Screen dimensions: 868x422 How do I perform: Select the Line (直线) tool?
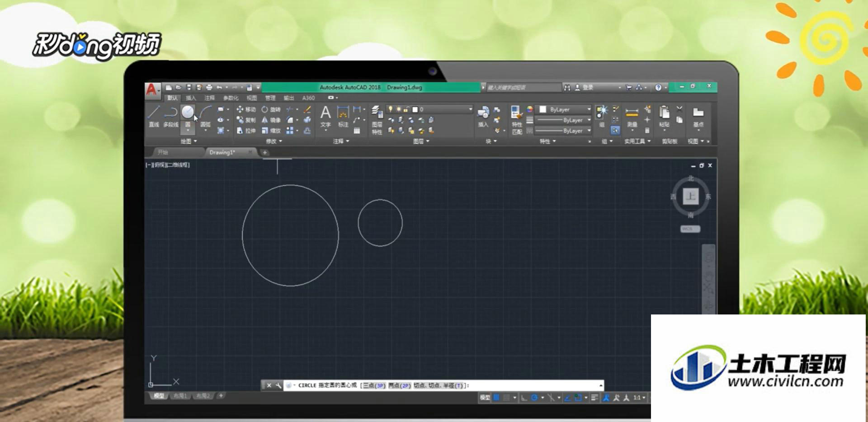coord(154,116)
